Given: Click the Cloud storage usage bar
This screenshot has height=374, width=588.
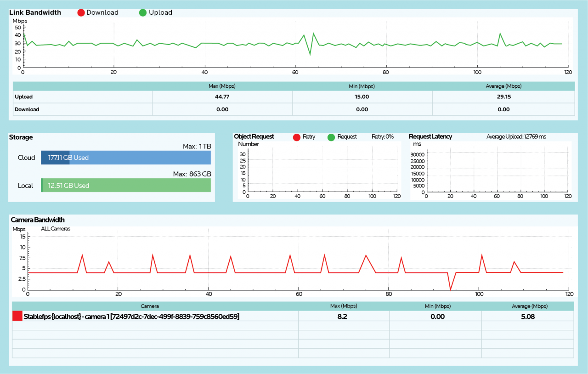Looking at the screenshot, I should click(x=126, y=157).
